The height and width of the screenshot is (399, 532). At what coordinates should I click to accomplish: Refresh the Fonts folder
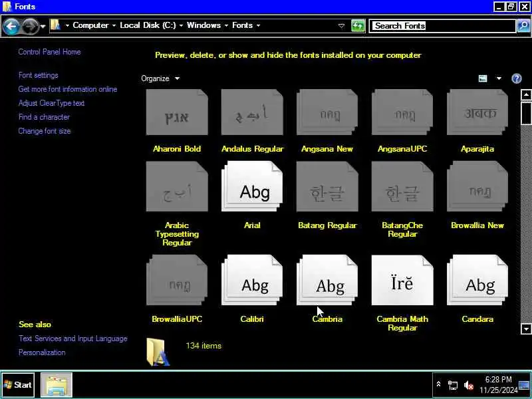(x=358, y=26)
